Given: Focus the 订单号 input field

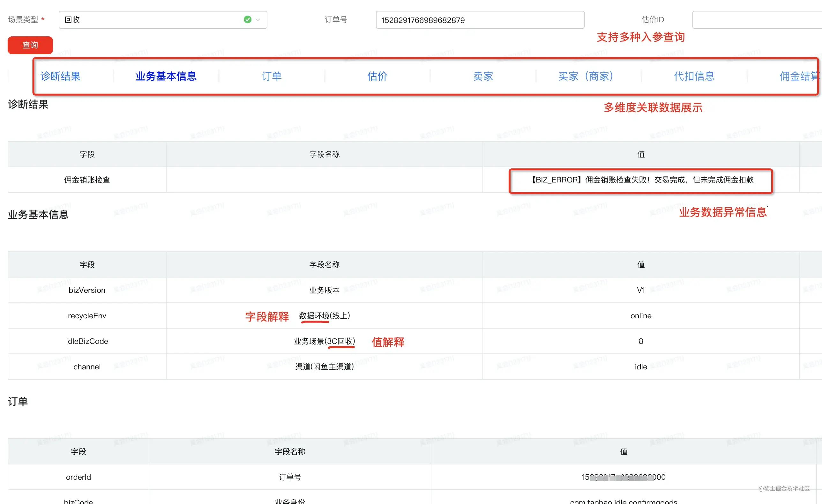Looking at the screenshot, I should 480,20.
